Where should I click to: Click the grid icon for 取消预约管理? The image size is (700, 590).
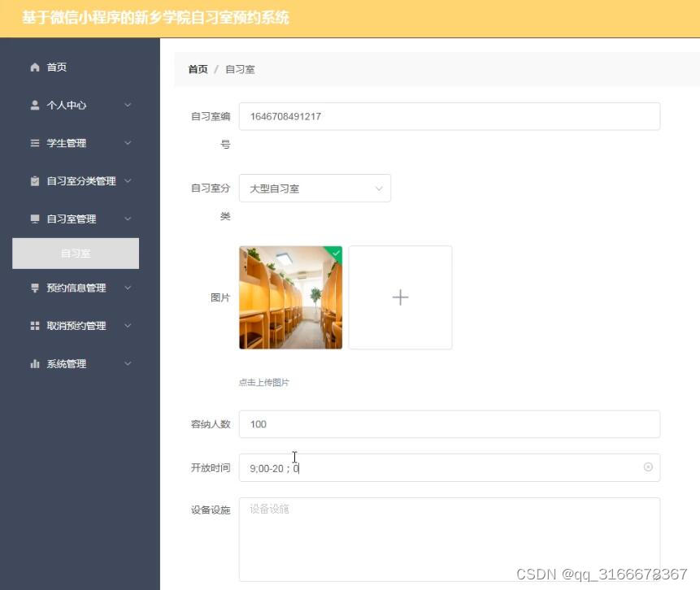click(34, 325)
